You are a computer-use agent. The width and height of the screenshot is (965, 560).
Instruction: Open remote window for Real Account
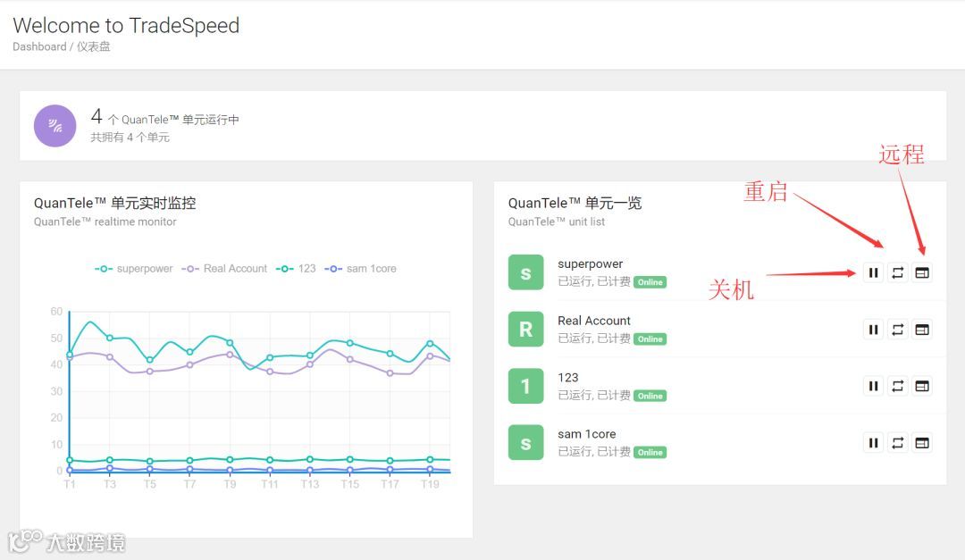point(922,330)
